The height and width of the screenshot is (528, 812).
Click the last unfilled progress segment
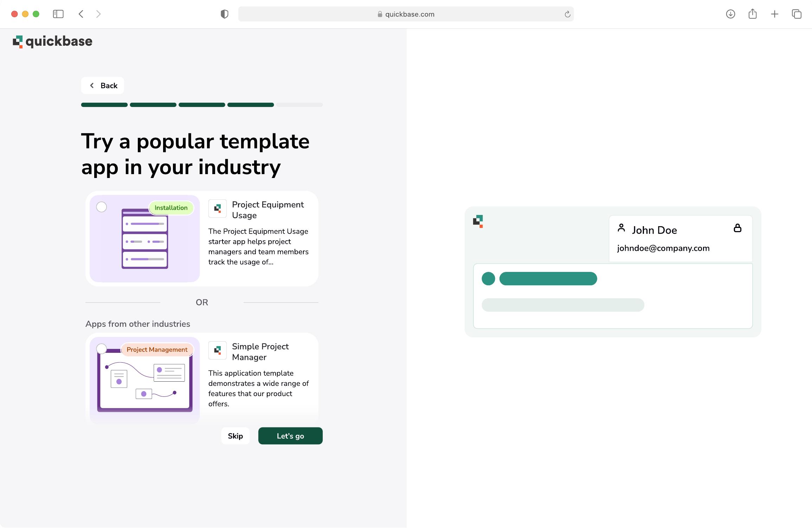(x=299, y=105)
